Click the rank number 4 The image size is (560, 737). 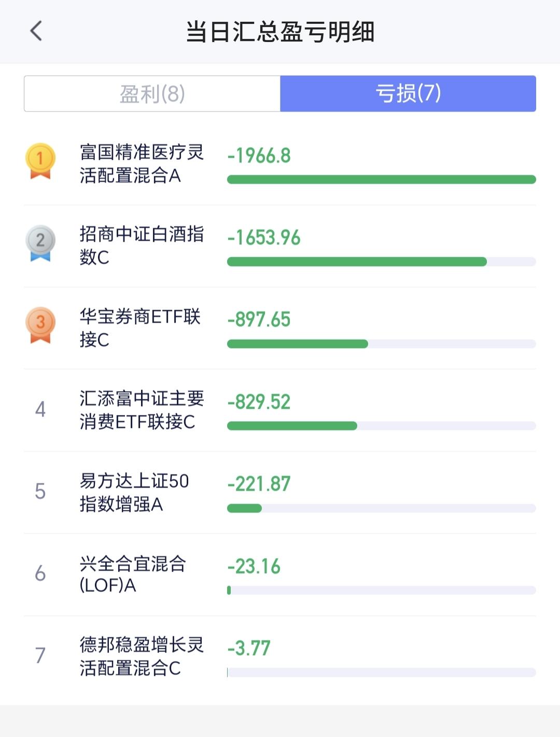click(x=40, y=410)
